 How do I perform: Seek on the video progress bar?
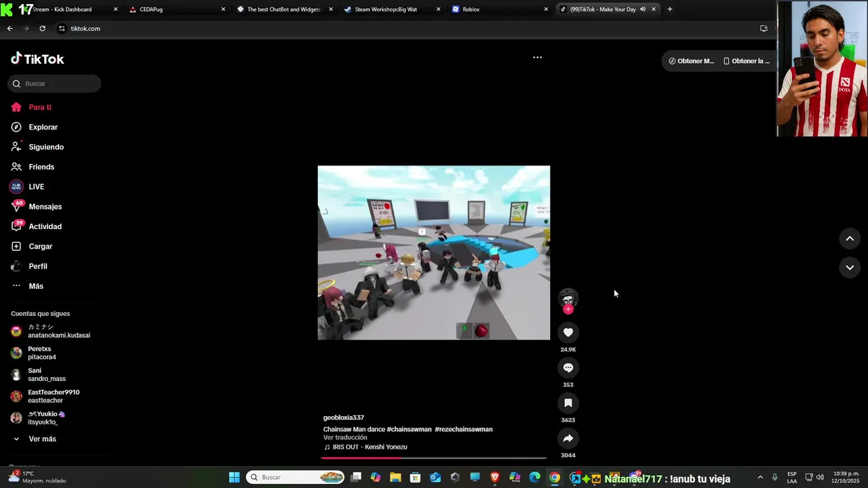pyautogui.click(x=434, y=458)
